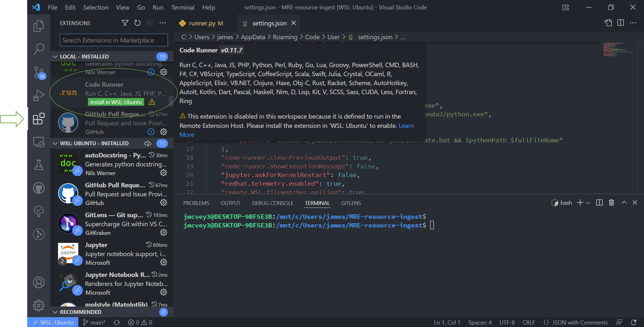The height and width of the screenshot is (327, 644).
Task: Click the Filter Extensions funnel icon
Action: (x=125, y=23)
